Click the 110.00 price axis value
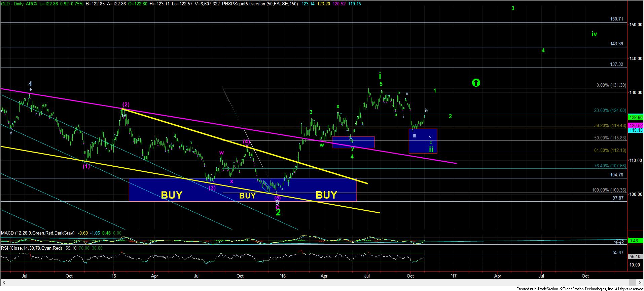Image resolution: width=644 pixels, height=291 pixels. [x=635, y=161]
